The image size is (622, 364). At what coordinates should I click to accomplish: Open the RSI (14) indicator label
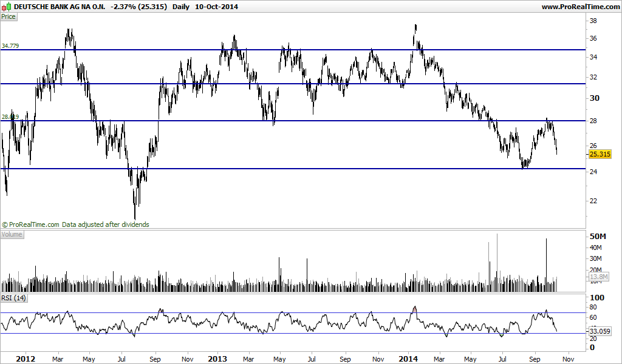(13, 298)
